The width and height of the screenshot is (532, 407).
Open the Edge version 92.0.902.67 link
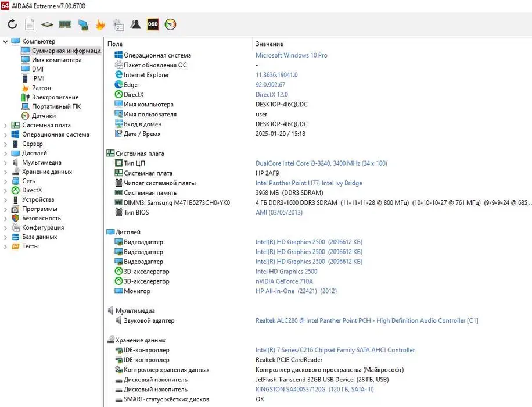coord(271,84)
